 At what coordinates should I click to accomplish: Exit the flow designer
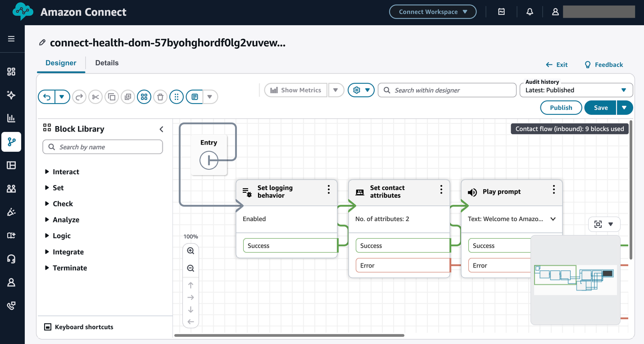click(x=557, y=64)
